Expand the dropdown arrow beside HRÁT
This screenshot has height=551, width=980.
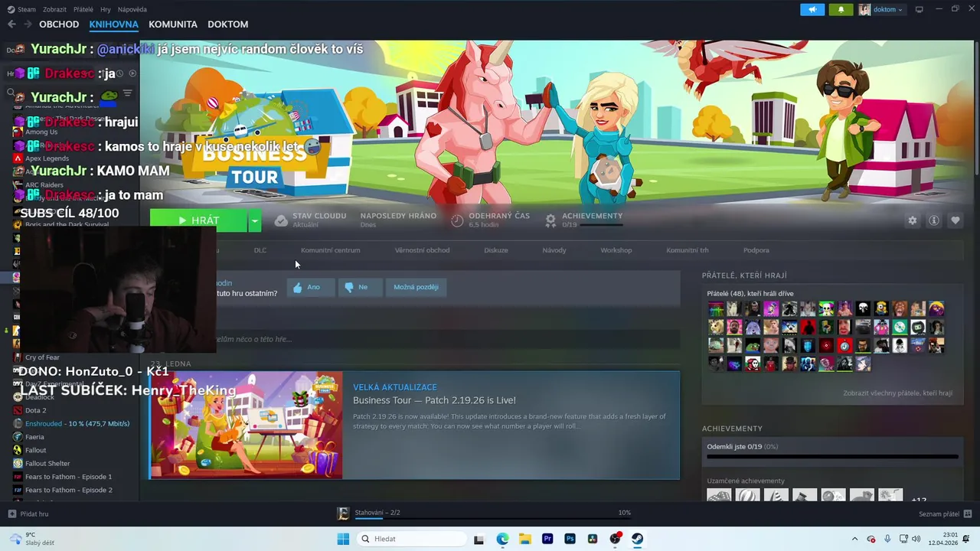[x=255, y=220]
